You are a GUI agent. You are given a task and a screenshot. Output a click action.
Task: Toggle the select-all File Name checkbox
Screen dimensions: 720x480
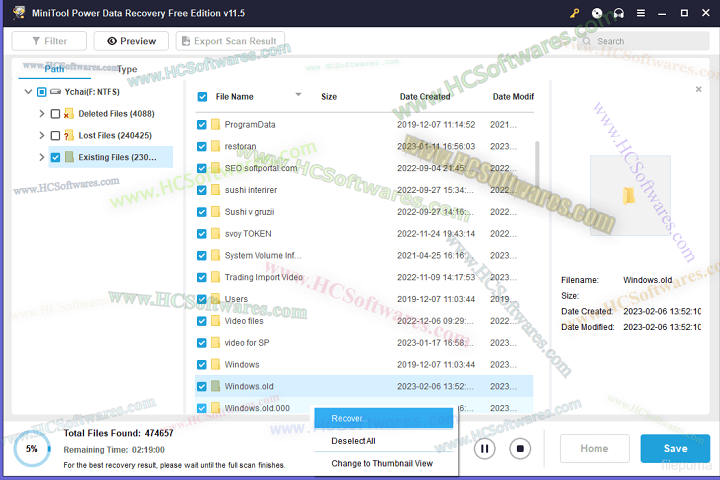pyautogui.click(x=202, y=96)
